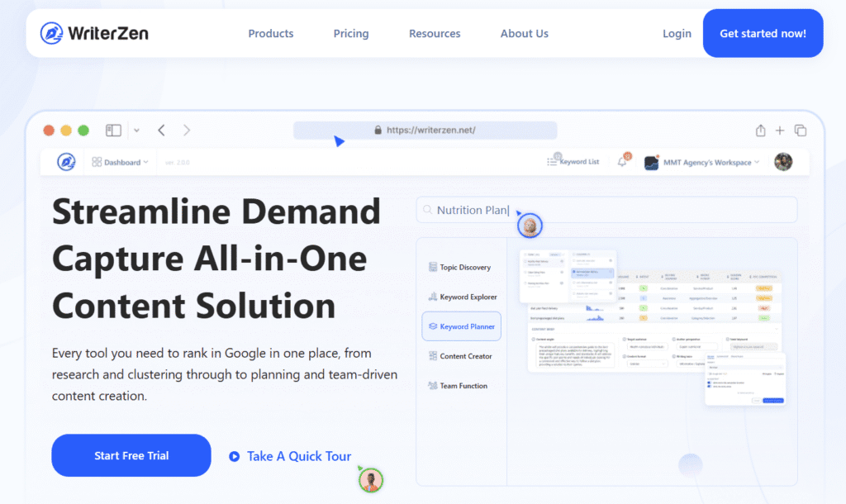Click the user avatar profile picture
Image resolution: width=846 pixels, height=504 pixels.
pyautogui.click(x=782, y=162)
